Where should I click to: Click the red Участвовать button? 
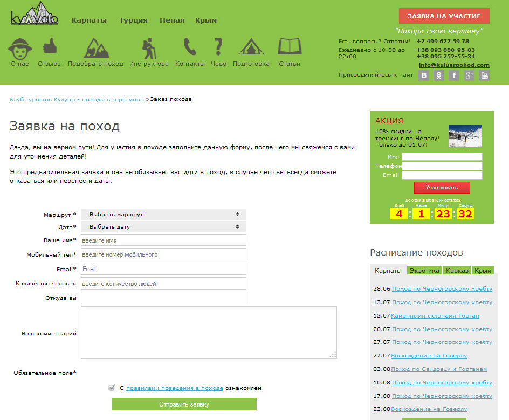coord(442,188)
